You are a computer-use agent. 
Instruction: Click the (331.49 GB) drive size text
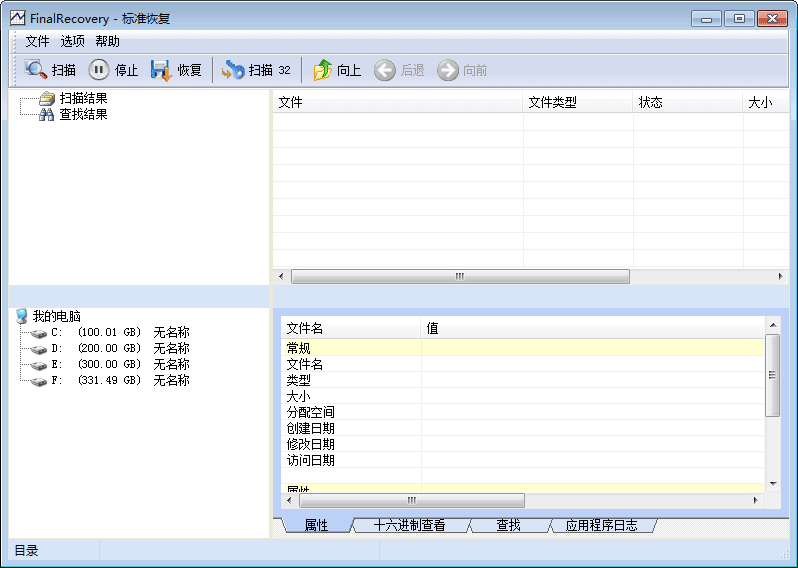(109, 380)
